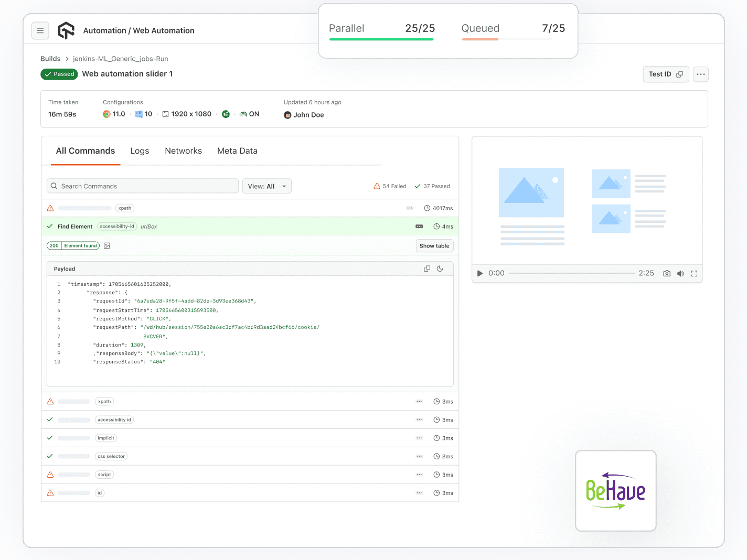This screenshot has height=560, width=747.
Task: Toggle dark mode via the moon icon on Payload
Action: pyautogui.click(x=440, y=268)
